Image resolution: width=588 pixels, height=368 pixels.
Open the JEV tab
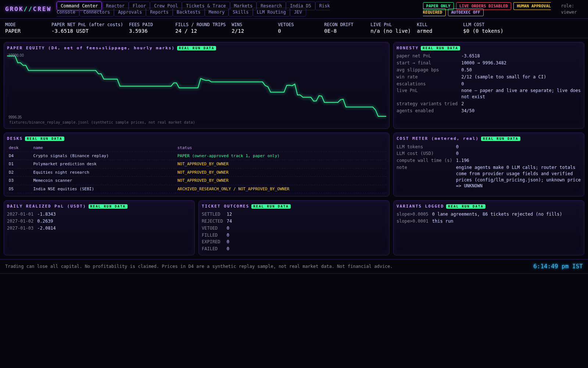pyautogui.click(x=298, y=13)
